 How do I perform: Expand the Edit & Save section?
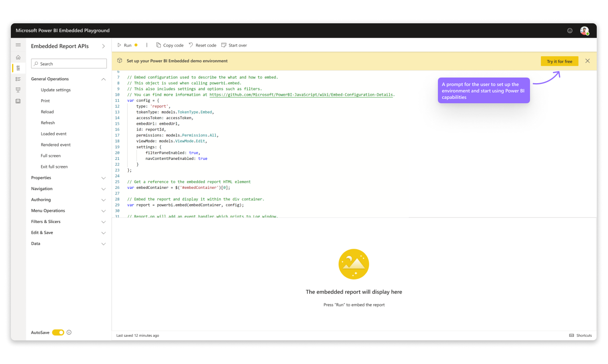[103, 233]
